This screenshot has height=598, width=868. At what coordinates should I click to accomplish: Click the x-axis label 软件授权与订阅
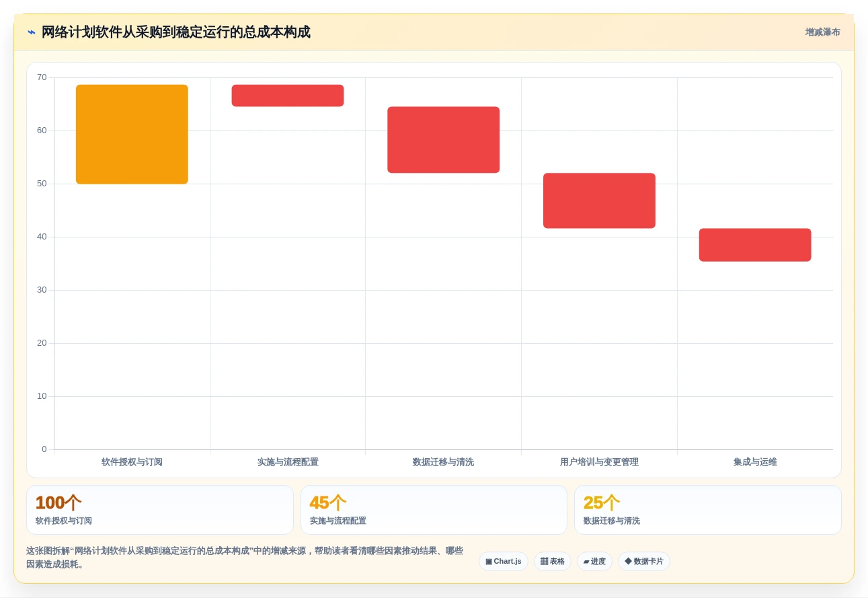click(132, 462)
